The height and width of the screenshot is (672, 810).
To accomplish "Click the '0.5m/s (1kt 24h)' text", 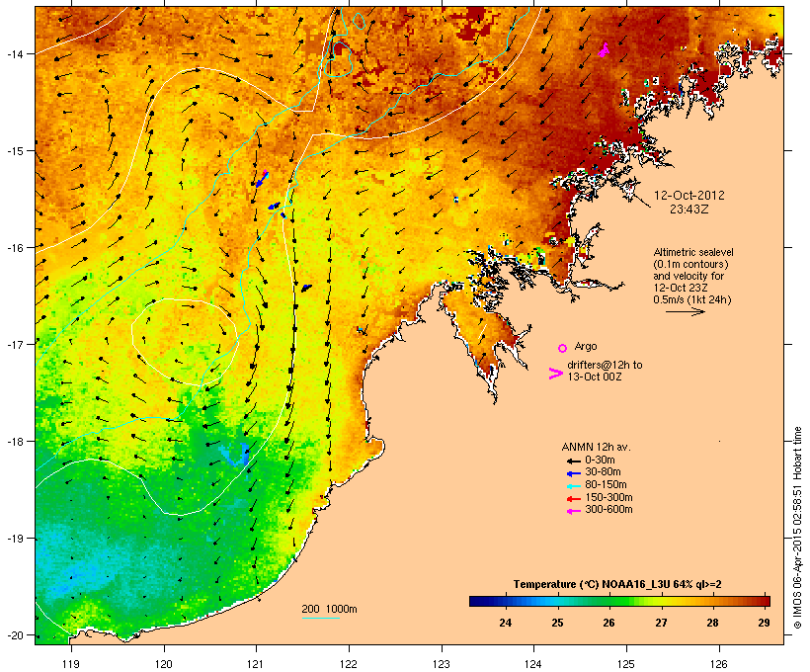I will coord(692,299).
